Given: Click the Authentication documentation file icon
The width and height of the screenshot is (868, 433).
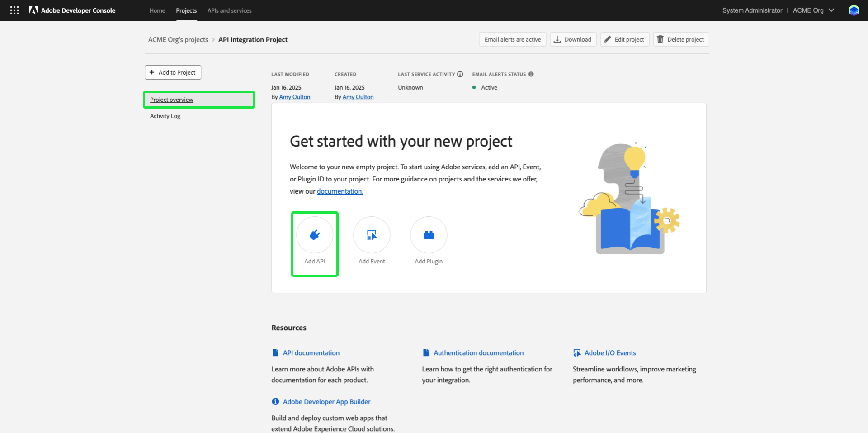Looking at the screenshot, I should point(426,353).
